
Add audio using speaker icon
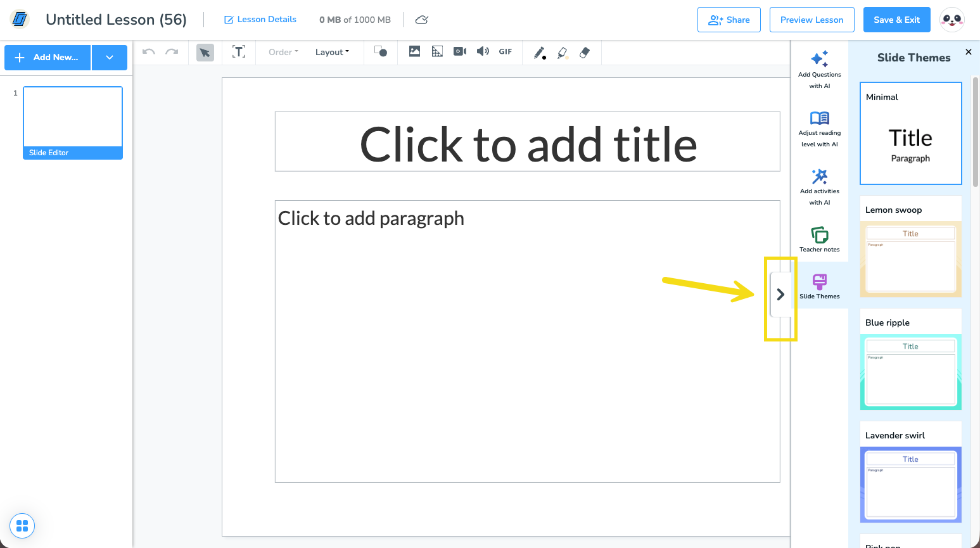coord(483,52)
